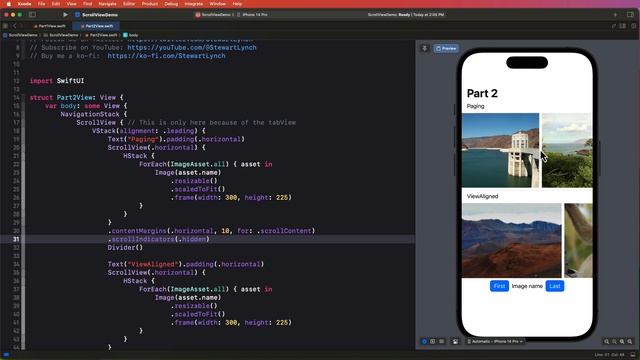
Task: Open the ko-fi StewartLynch link
Action: [167, 56]
